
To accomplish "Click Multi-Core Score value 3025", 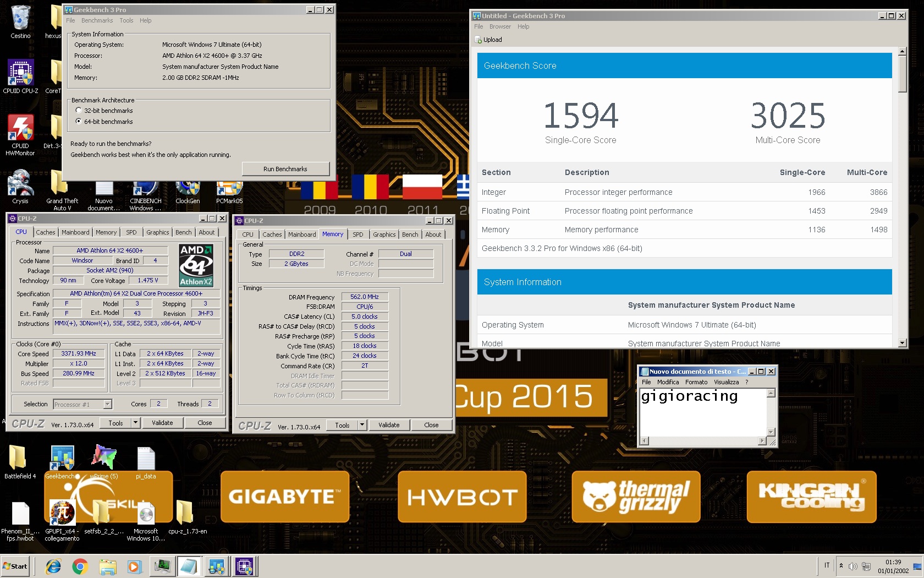I will [788, 115].
